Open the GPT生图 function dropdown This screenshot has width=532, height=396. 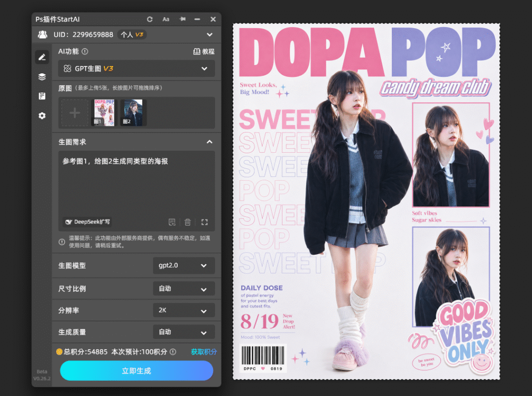point(137,69)
